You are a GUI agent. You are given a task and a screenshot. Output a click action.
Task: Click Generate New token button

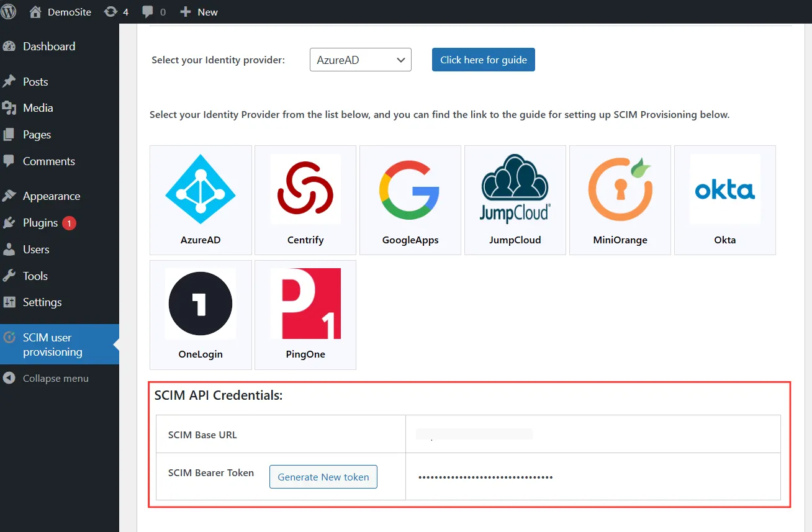pos(323,477)
